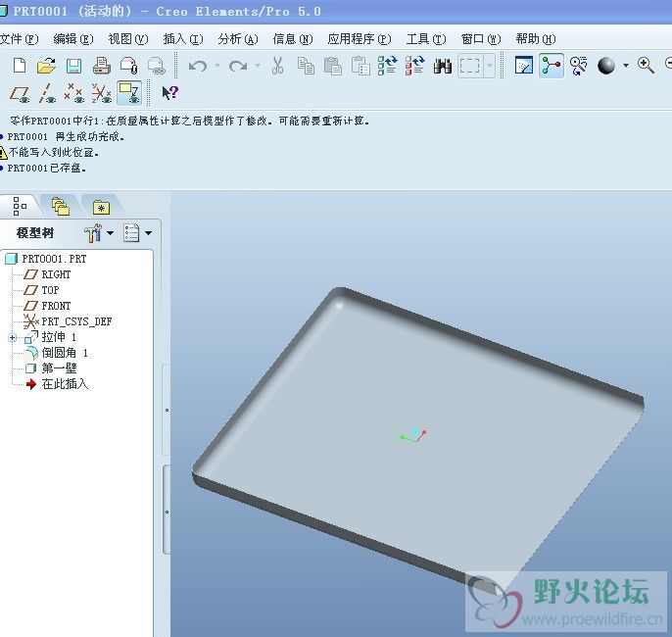Image resolution: width=672 pixels, height=637 pixels.
Task: Toggle datum axes display
Action: [x=47, y=93]
